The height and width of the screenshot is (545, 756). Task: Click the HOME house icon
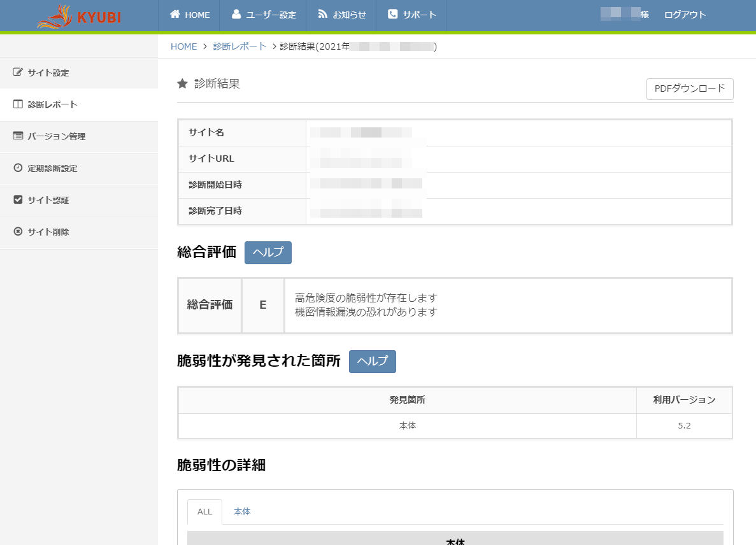click(x=175, y=15)
